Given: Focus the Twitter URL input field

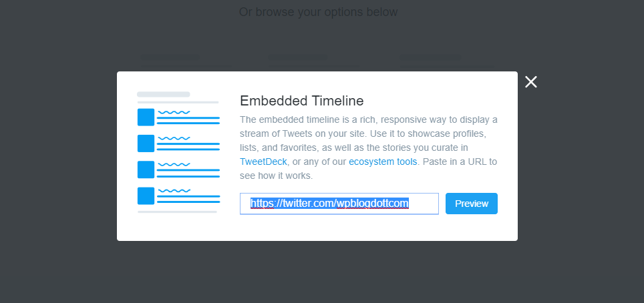Looking at the screenshot, I should pyautogui.click(x=339, y=204).
